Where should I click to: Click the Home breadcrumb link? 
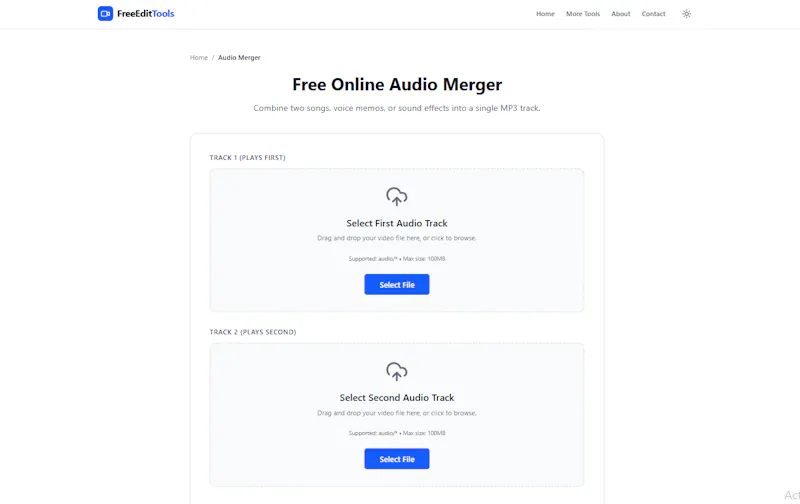click(x=198, y=58)
